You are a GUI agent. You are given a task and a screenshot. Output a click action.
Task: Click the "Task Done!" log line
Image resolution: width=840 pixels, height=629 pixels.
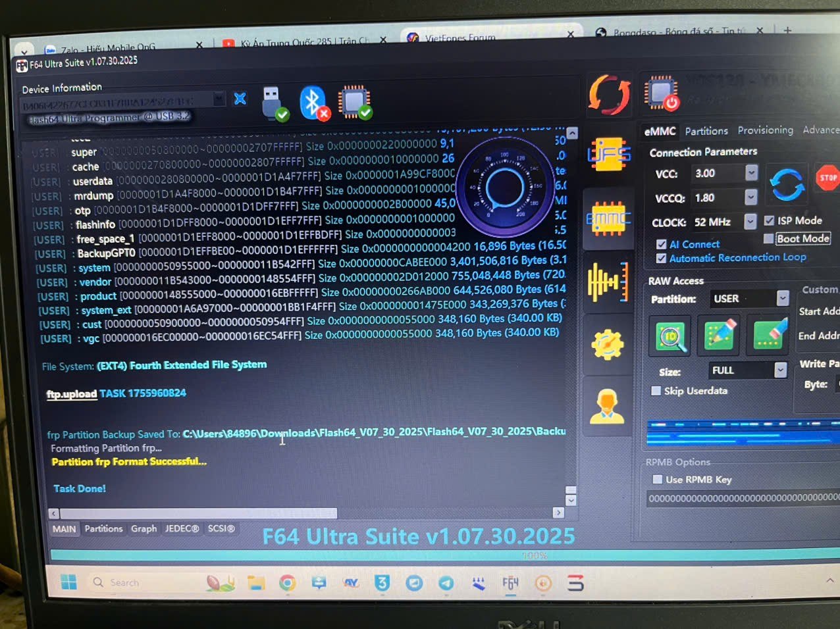click(x=80, y=489)
